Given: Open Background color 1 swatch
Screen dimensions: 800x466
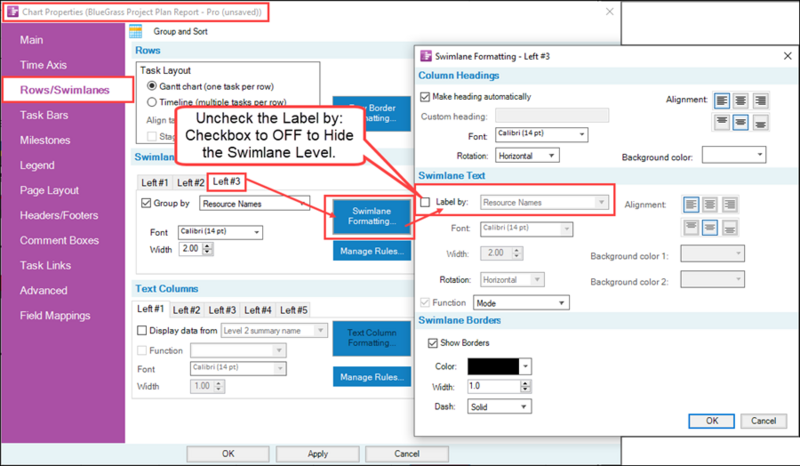Looking at the screenshot, I should (x=712, y=253).
